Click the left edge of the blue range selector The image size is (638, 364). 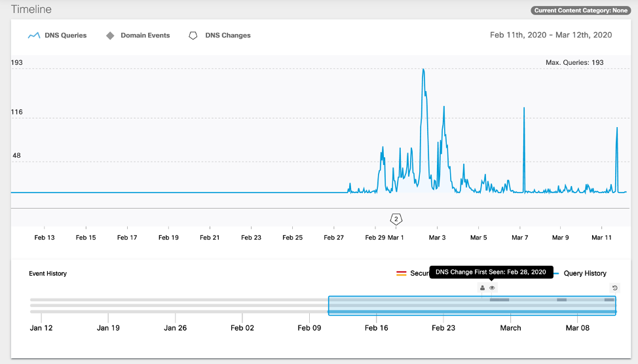[x=329, y=306]
